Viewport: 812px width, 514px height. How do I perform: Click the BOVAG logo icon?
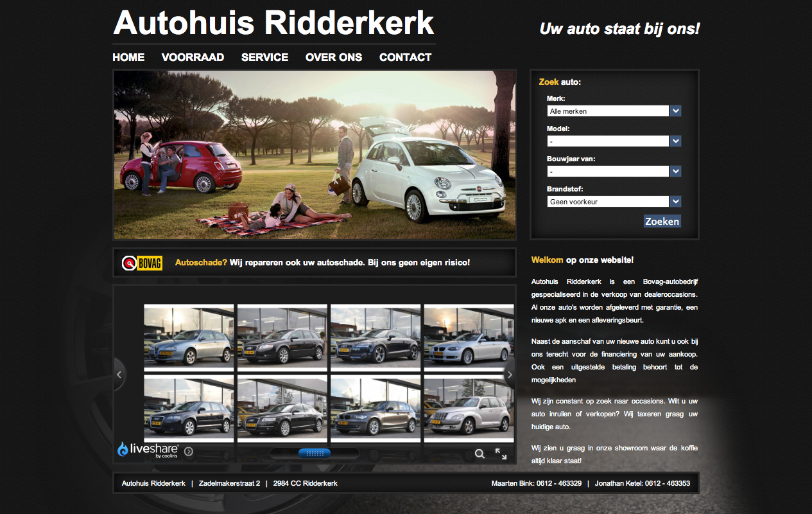(142, 263)
